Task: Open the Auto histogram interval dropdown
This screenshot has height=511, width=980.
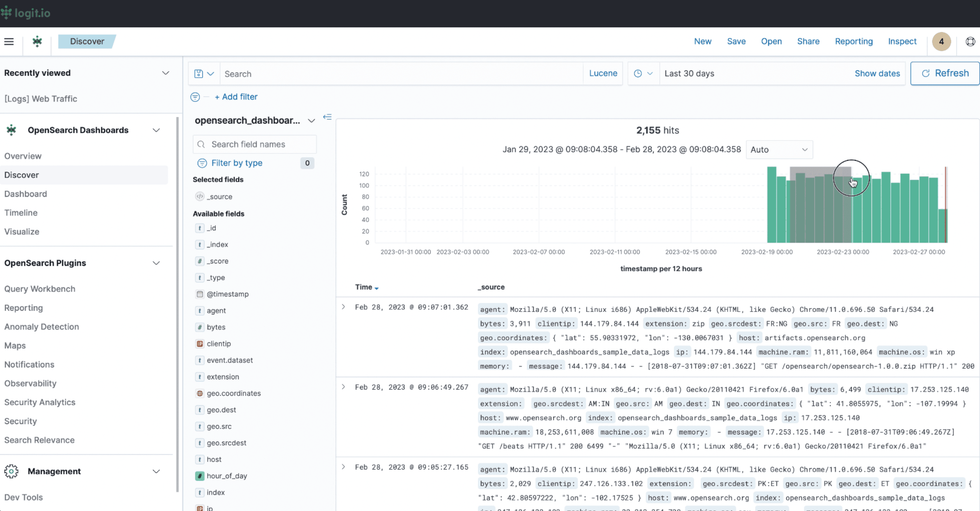Action: coord(779,150)
